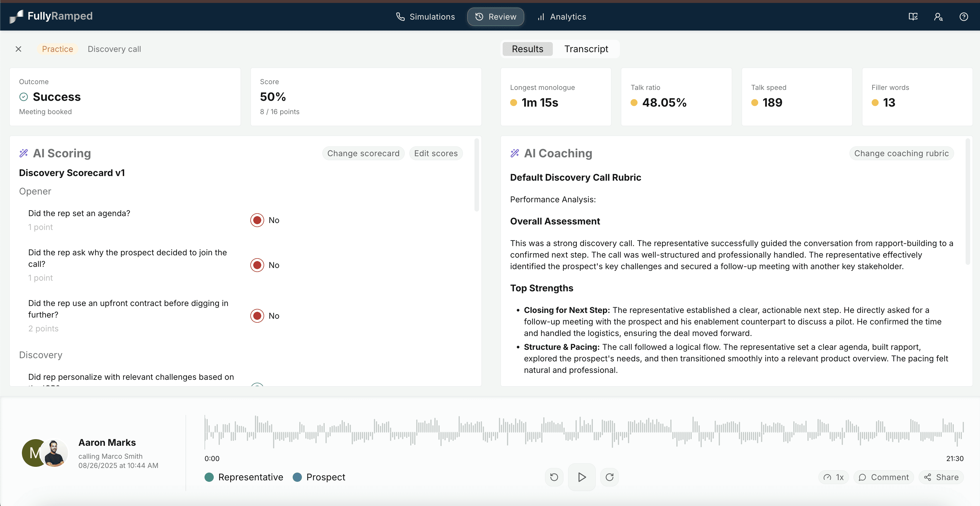Click Change scorecard button
Viewport: 980px width, 506px height.
pyautogui.click(x=363, y=153)
